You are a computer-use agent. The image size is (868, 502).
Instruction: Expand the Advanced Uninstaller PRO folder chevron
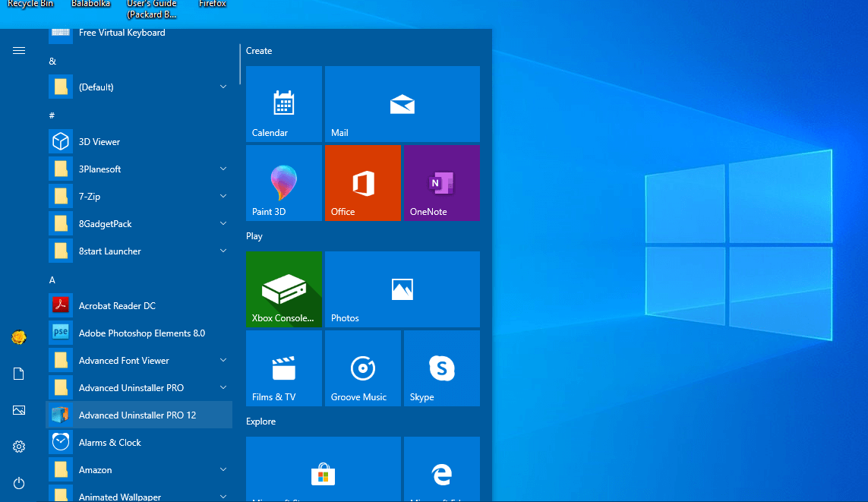click(x=223, y=387)
